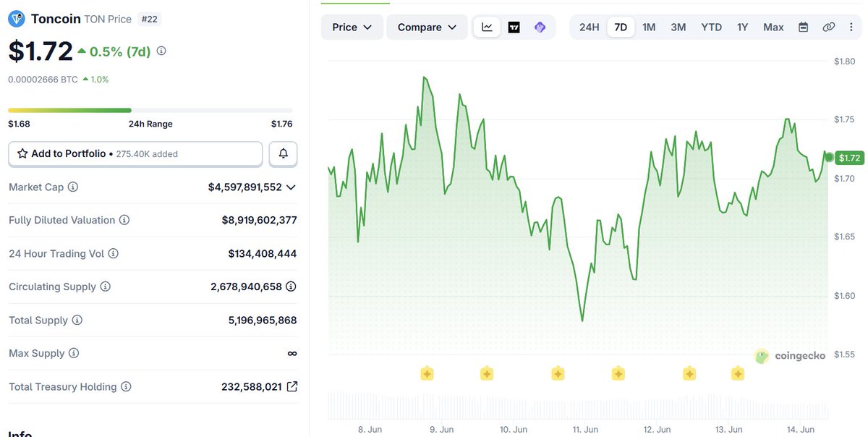Click the news marker near 13. Jun
The height and width of the screenshot is (437, 868).
pyautogui.click(x=738, y=373)
